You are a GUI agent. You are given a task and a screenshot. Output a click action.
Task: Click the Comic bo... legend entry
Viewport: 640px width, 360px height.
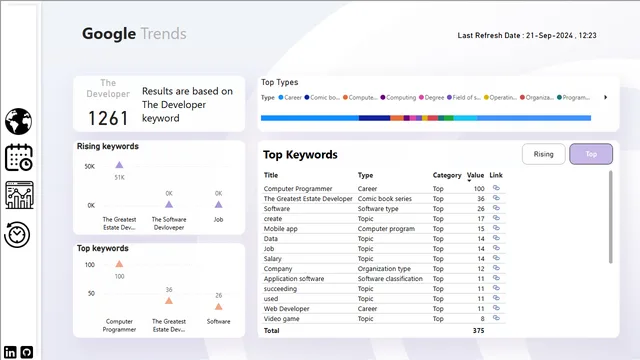point(322,98)
